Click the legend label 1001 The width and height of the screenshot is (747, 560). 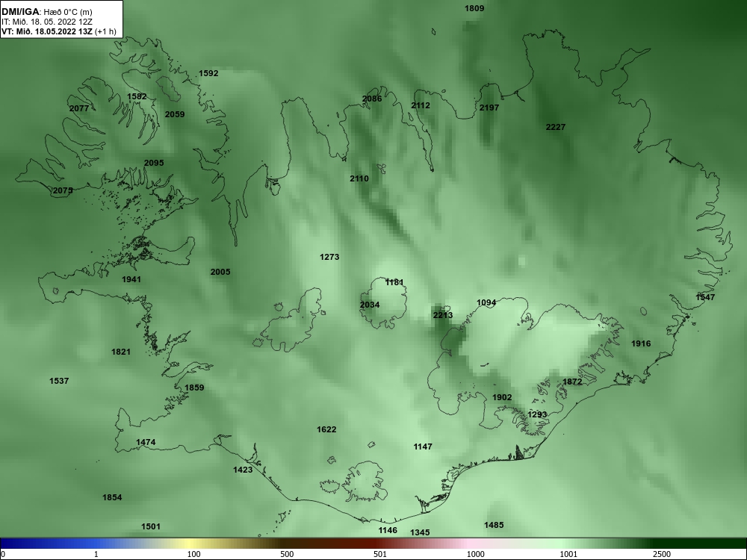568,554
